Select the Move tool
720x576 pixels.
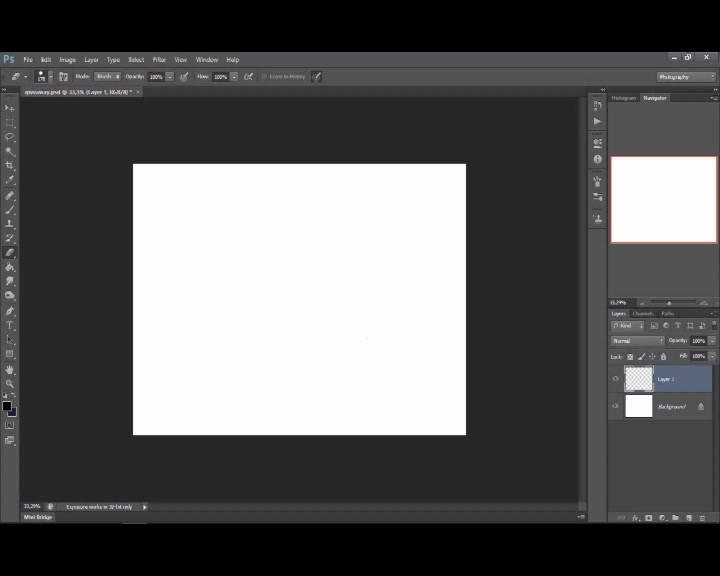9,108
